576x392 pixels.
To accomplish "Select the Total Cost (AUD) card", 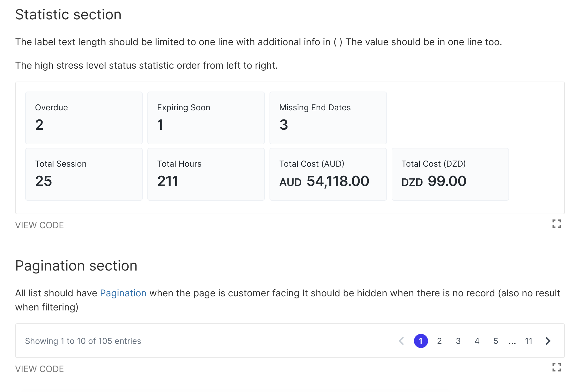I will click(328, 174).
